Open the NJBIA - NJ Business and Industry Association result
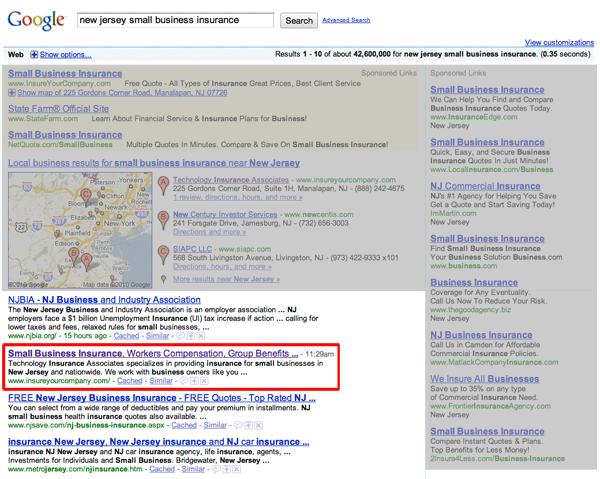 pos(104,300)
